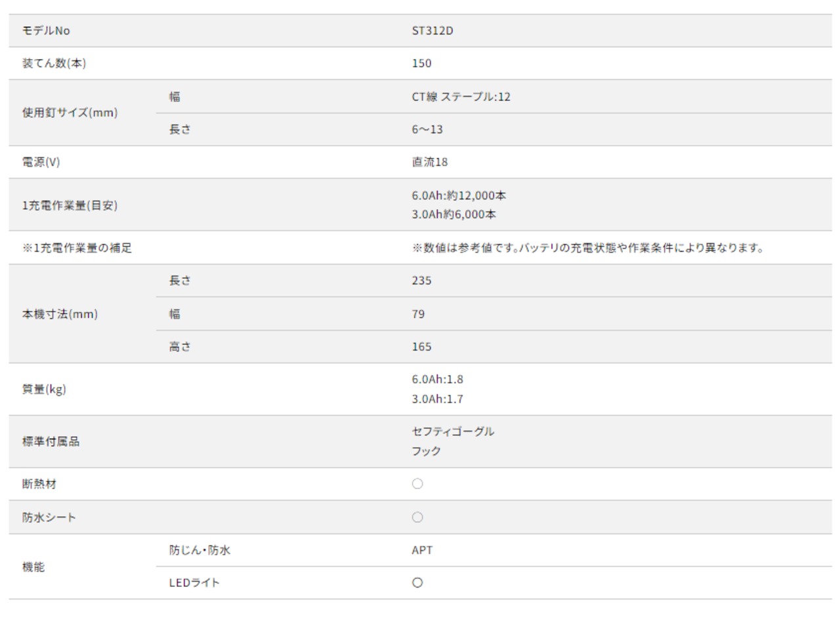This screenshot has height=640, width=840.
Task: Click the 6.0Ah:1.8 mass value
Action: coord(437,379)
